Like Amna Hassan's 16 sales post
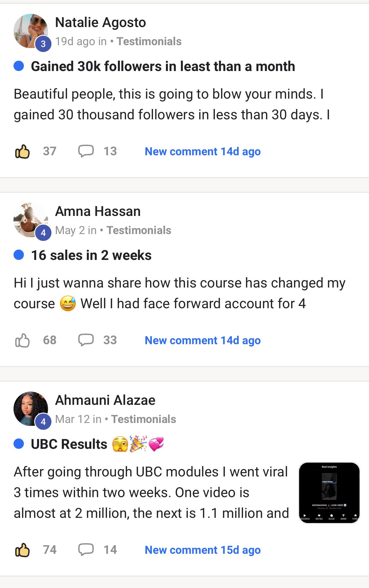The height and width of the screenshot is (588, 369). 22,340
